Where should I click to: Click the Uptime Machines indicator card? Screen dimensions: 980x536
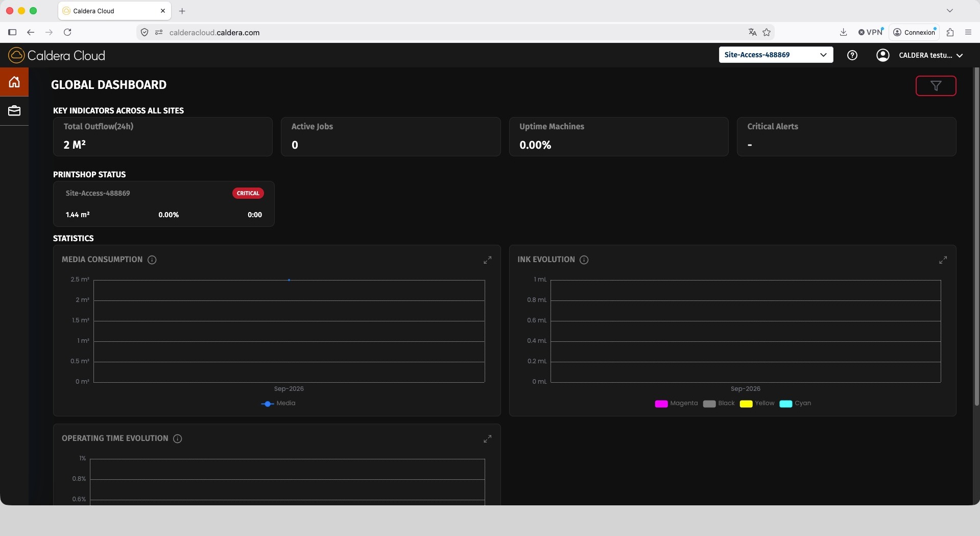tap(618, 136)
